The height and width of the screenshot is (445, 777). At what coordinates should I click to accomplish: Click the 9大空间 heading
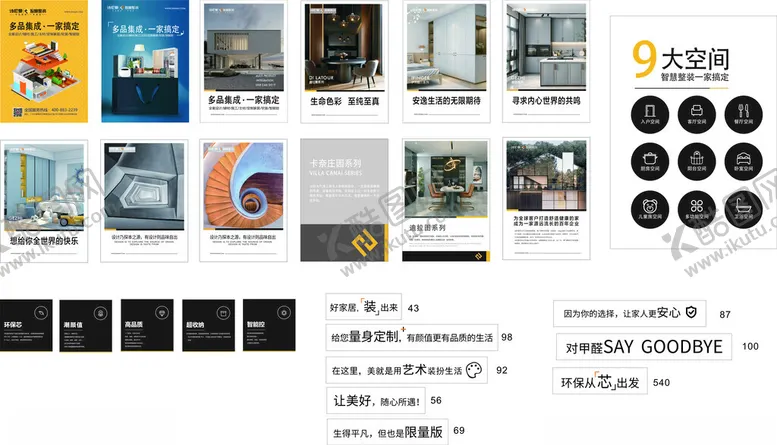[x=680, y=59]
